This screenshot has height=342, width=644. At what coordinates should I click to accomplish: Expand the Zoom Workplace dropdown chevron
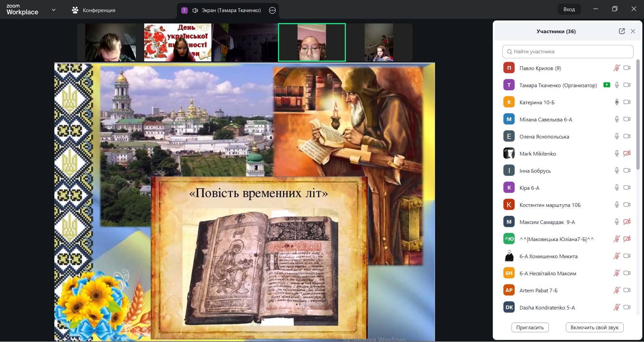tap(54, 10)
